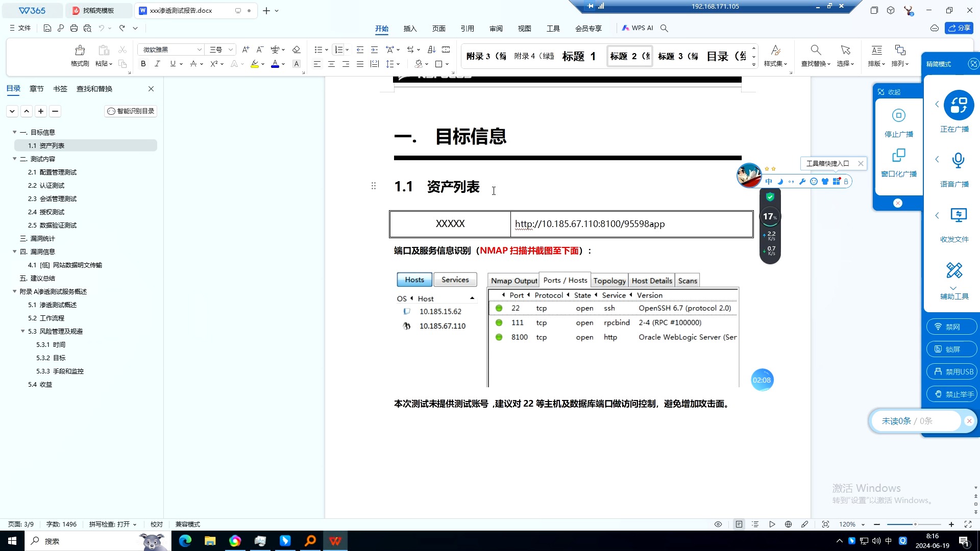Click the Format Painter icon
Image resolution: width=980 pixels, height=551 pixels.
80,50
